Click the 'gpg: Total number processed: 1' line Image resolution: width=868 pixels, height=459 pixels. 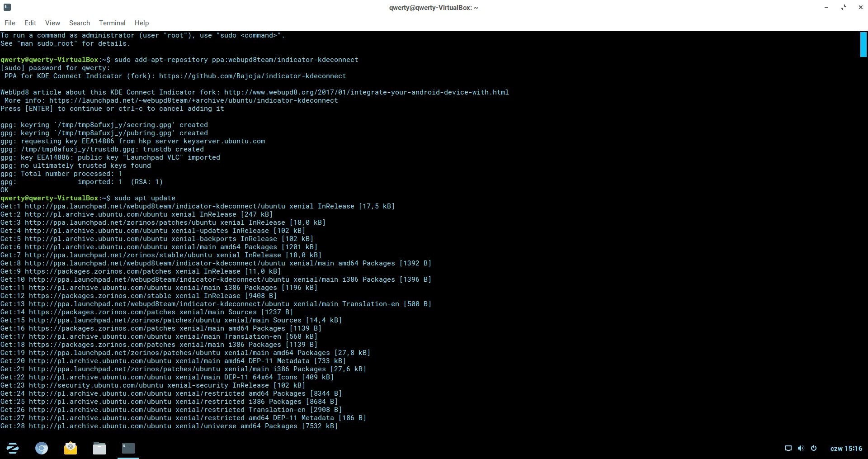[x=61, y=174]
